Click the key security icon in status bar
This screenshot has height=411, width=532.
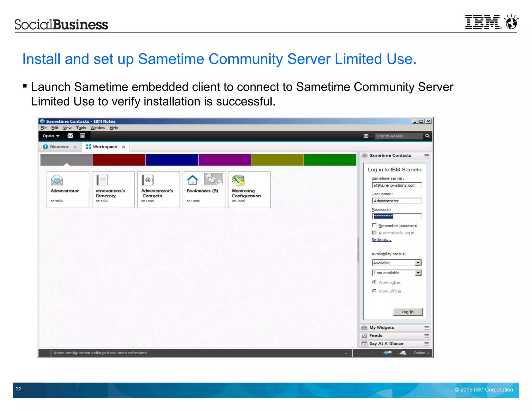(388, 353)
